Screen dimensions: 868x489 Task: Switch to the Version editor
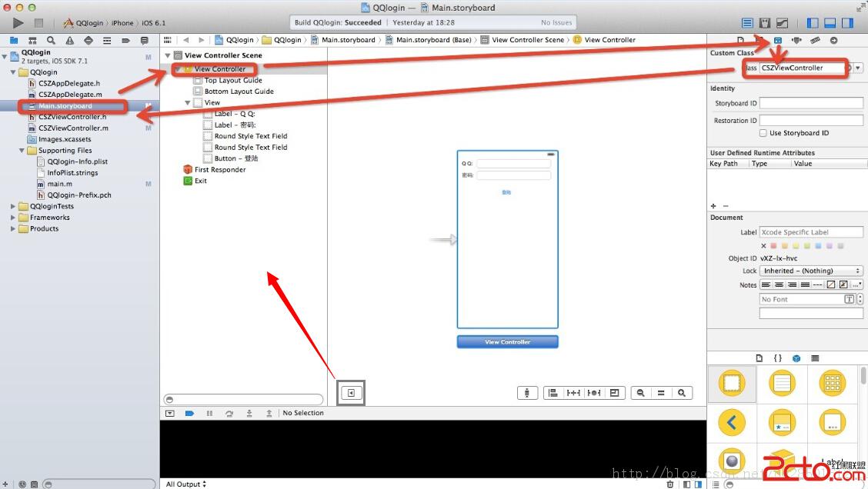tap(782, 22)
